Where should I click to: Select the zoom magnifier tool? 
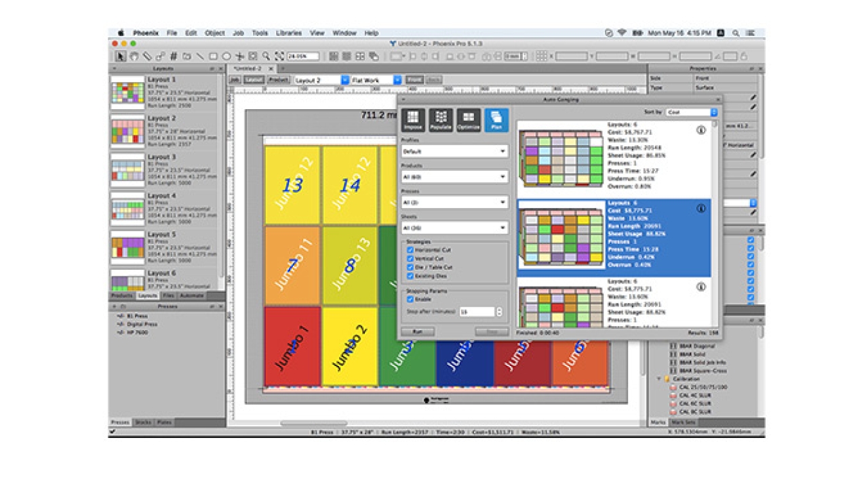point(264,56)
